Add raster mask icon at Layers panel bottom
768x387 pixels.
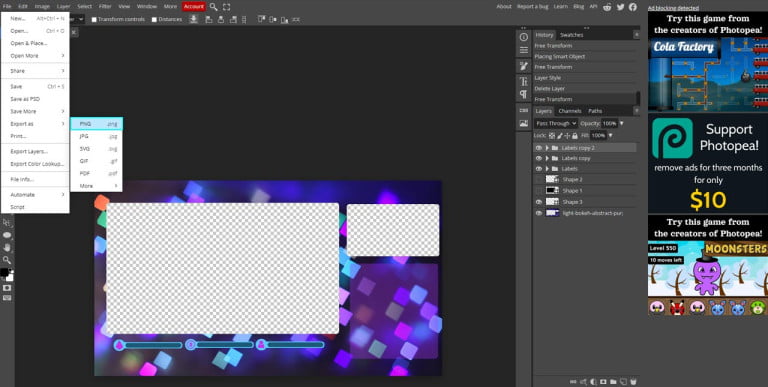coord(603,382)
